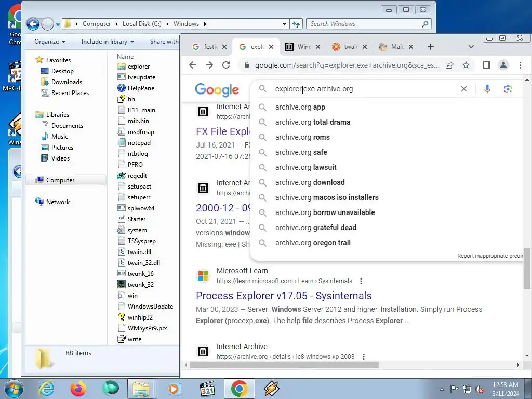
Task: Toggle Chrome side panel icon
Action: click(486, 65)
